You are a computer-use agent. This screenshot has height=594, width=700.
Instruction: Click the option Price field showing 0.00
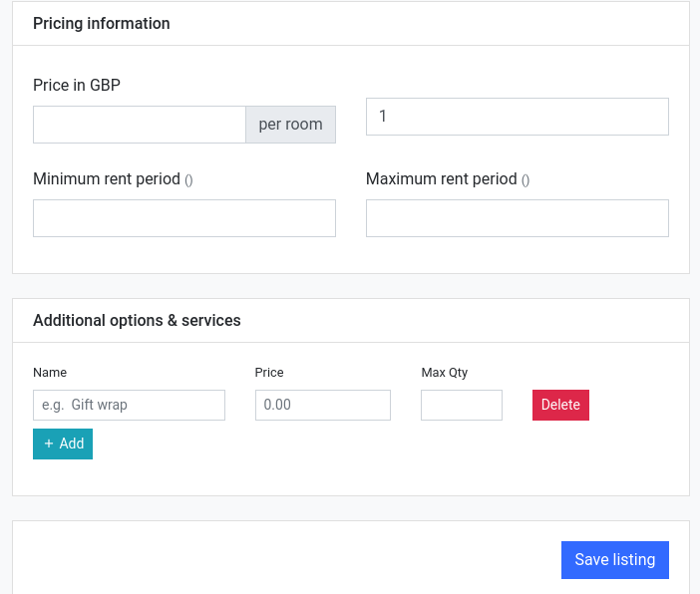[322, 405]
